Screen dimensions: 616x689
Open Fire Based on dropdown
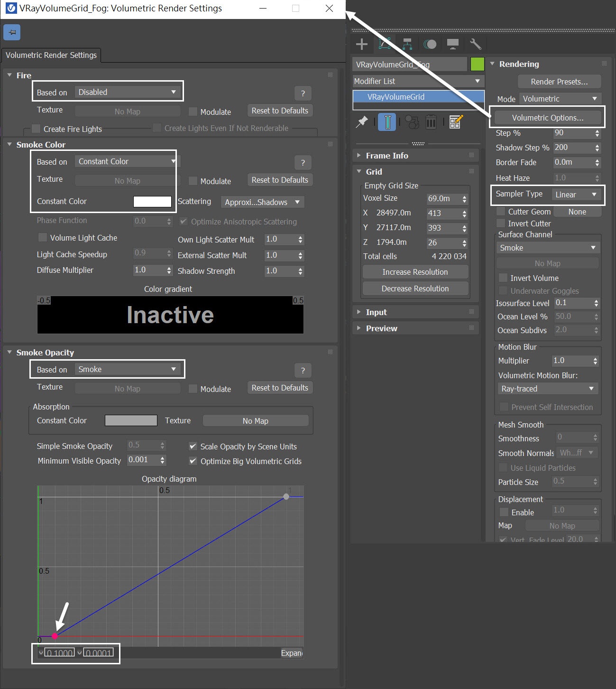tap(128, 92)
